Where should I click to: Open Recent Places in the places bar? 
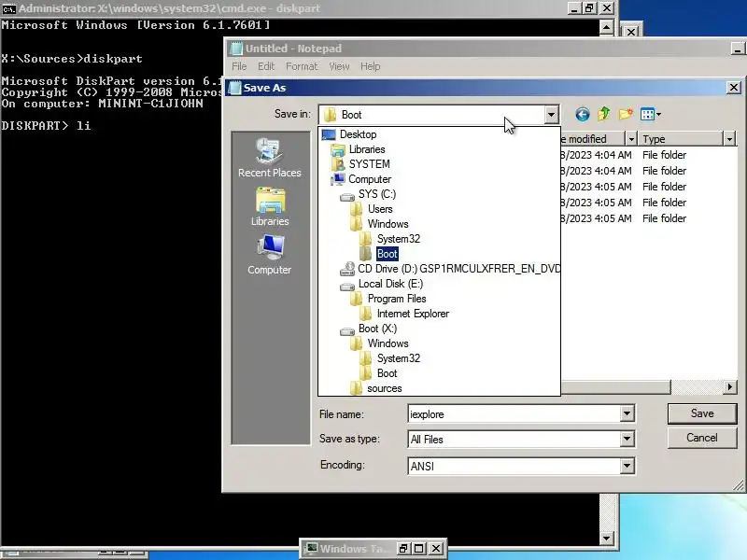(x=270, y=158)
